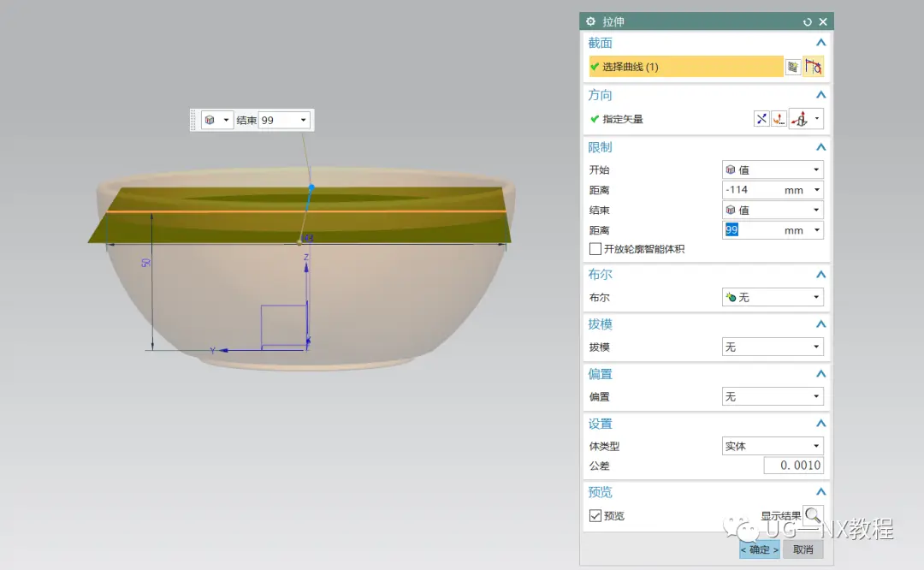The image size is (924, 570).
Task: Close the Extrude dialog
Action: [823, 21]
